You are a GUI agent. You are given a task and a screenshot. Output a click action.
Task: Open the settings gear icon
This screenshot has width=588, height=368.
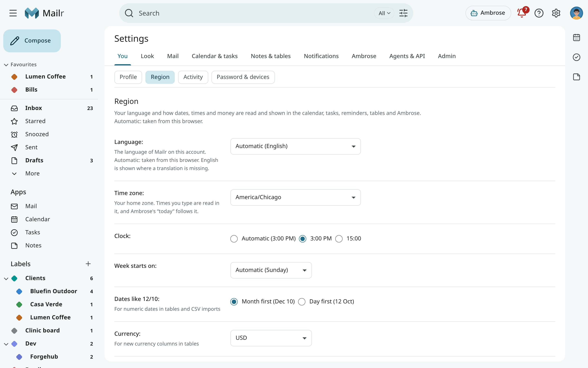(x=556, y=13)
